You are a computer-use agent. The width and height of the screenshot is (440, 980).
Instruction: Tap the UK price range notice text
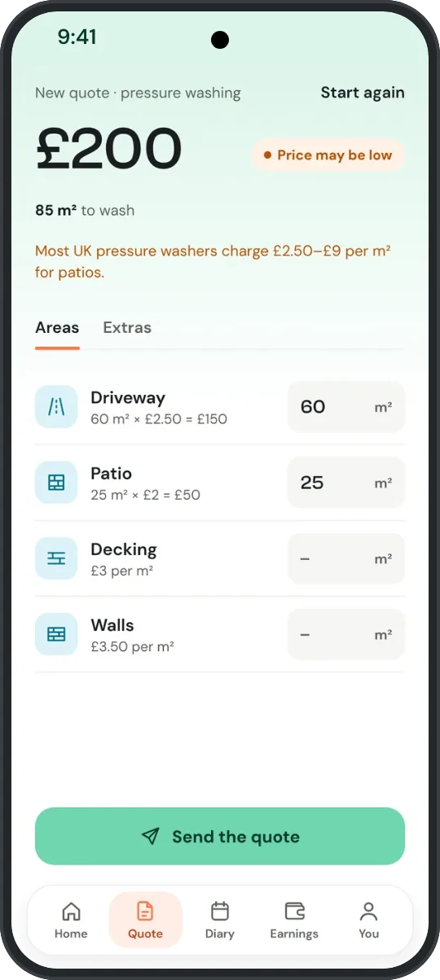(x=213, y=261)
